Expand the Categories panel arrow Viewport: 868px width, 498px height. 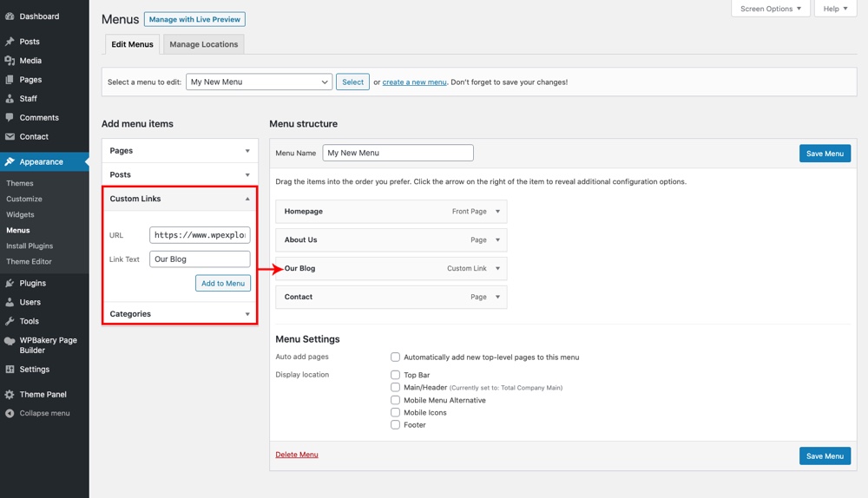(247, 314)
